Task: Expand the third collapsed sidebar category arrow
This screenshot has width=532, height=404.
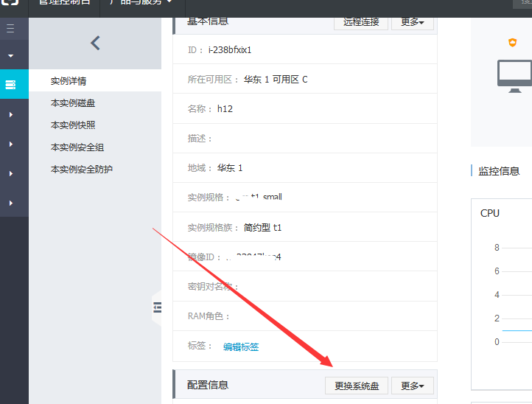Action: click(10, 173)
